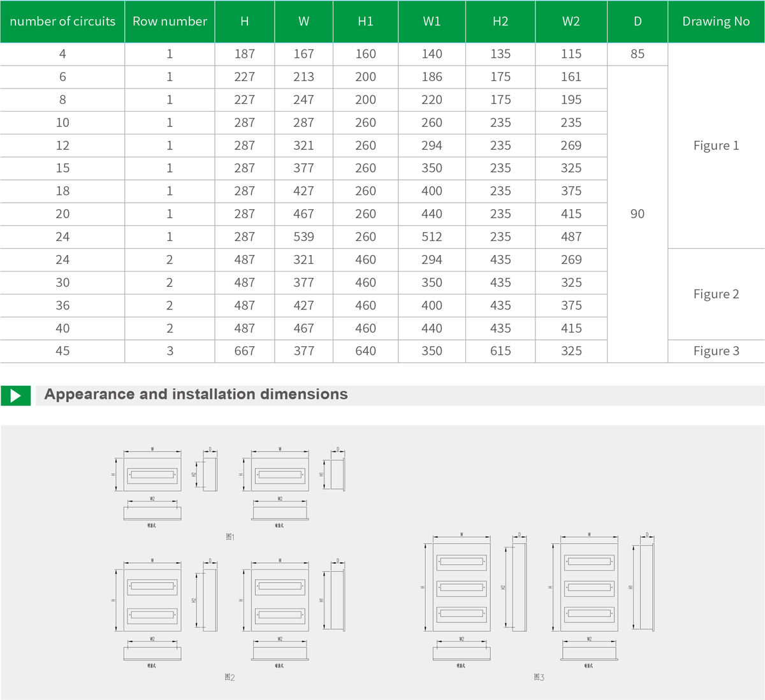Click the D value 85 cell

pos(637,54)
